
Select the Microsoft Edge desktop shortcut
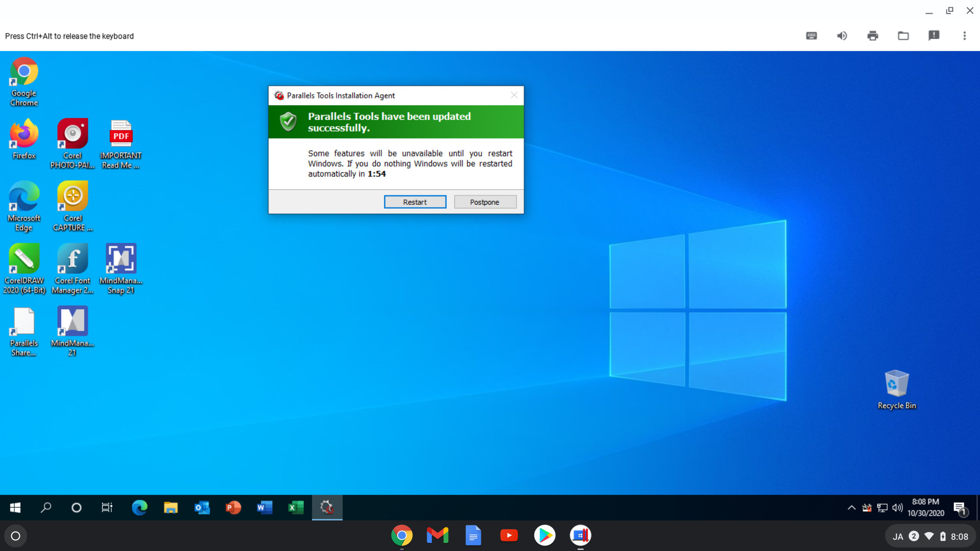[24, 207]
